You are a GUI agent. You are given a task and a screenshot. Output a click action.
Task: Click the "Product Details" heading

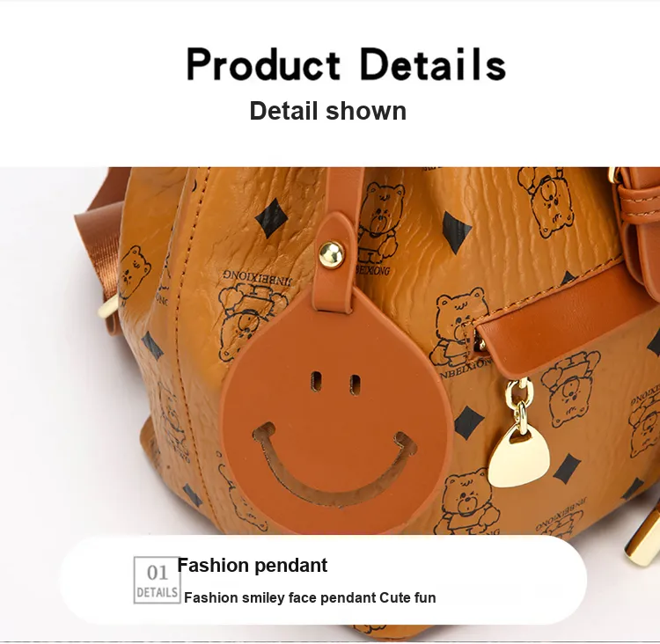click(x=346, y=64)
